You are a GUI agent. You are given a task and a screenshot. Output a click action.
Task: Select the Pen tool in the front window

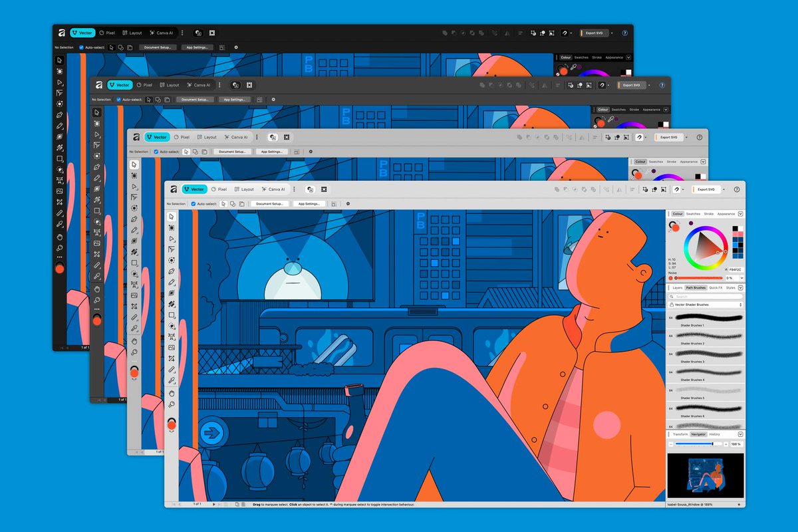click(x=171, y=271)
